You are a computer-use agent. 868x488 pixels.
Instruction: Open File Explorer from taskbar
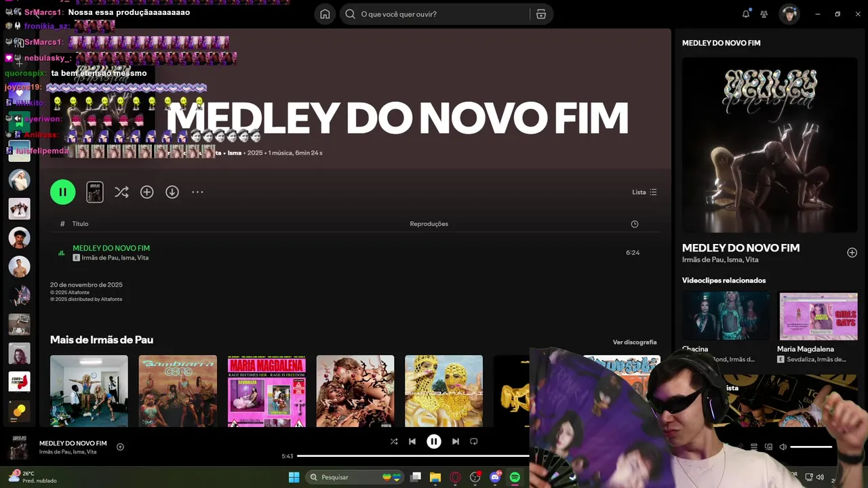click(435, 477)
